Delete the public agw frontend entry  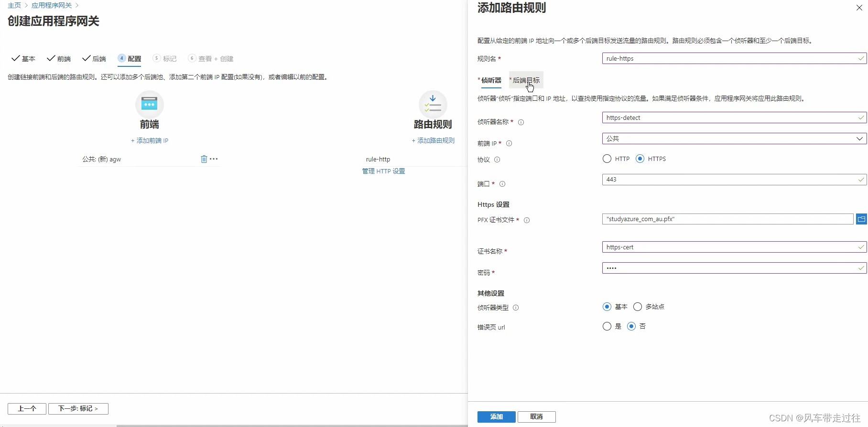[x=204, y=159]
